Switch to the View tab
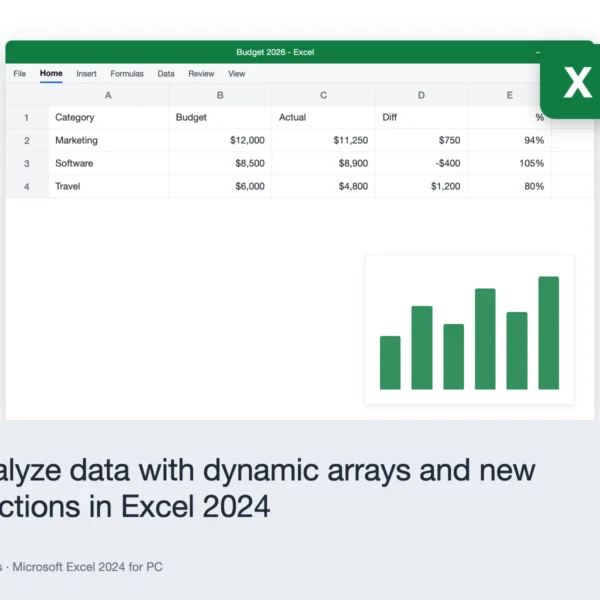This screenshot has height=600, width=600. click(236, 73)
